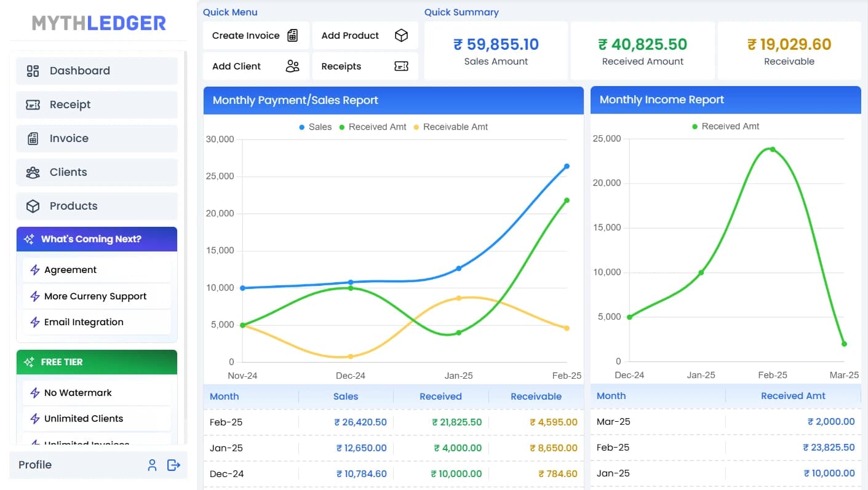Click the box icon on Add Product
Image resolution: width=868 pixels, height=490 pixels.
pos(401,36)
